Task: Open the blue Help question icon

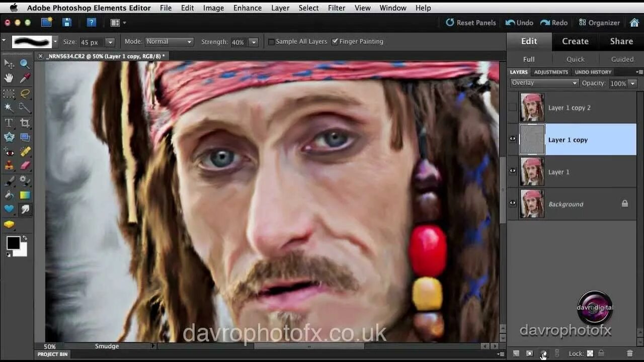Action: point(91,22)
